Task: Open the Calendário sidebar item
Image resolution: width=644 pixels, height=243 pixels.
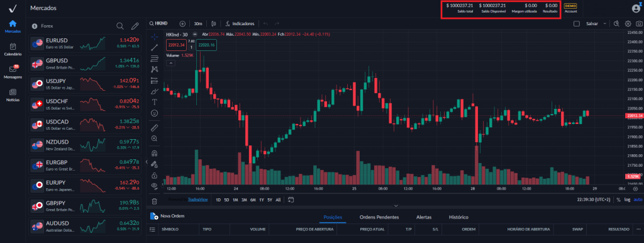Action: coord(13,49)
